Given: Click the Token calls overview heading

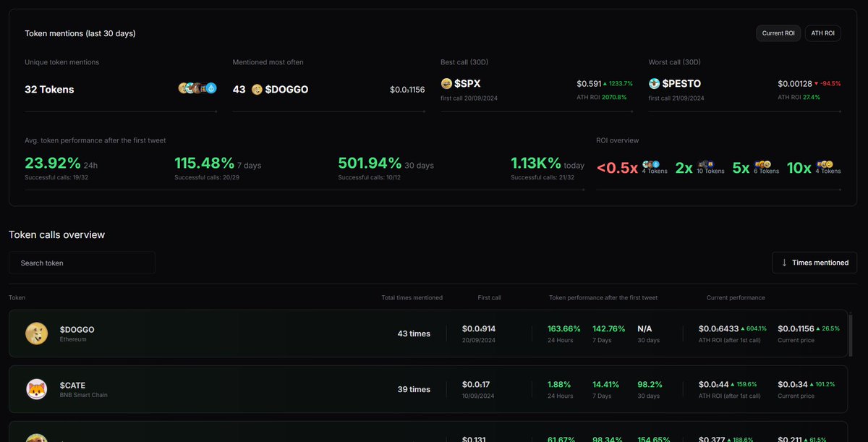Looking at the screenshot, I should click(56, 234).
